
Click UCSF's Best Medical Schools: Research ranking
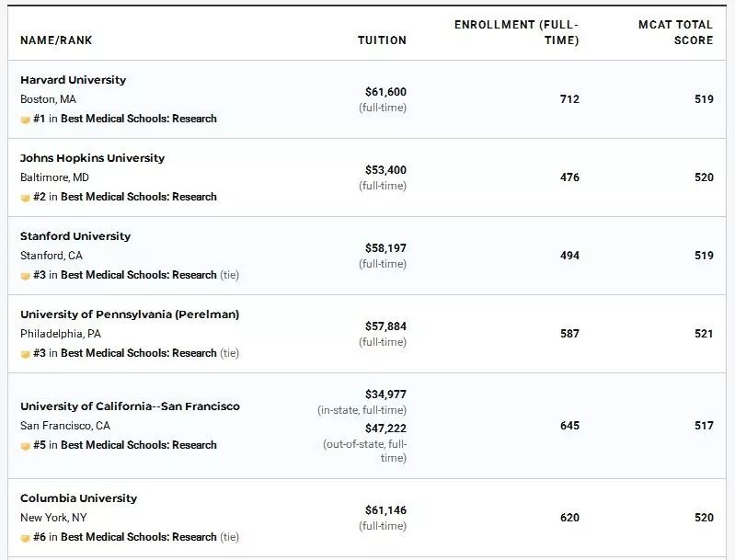pyautogui.click(x=138, y=445)
